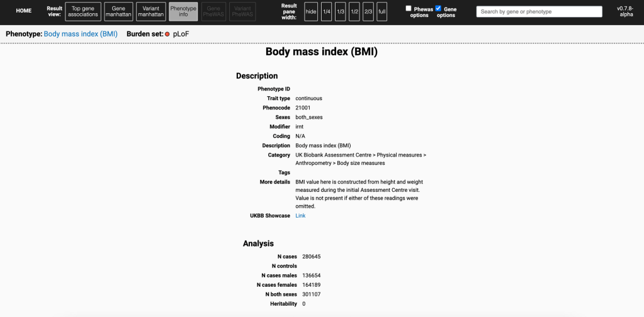Uncheck the Gene options checkbox
The height and width of the screenshot is (317, 644).
click(439, 8)
